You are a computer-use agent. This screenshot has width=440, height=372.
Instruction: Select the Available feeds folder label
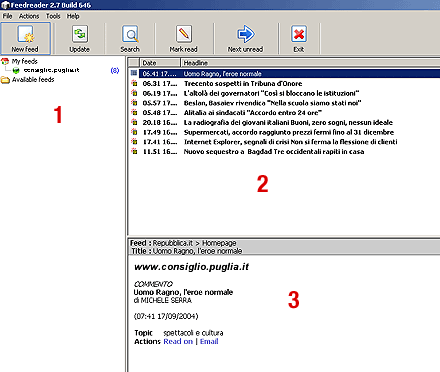[33, 80]
